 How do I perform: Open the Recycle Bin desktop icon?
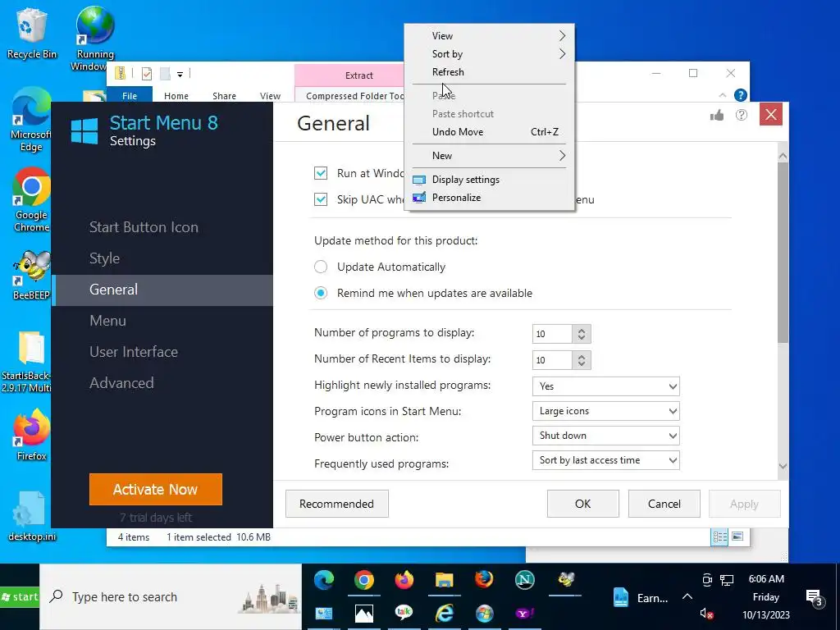(x=32, y=33)
